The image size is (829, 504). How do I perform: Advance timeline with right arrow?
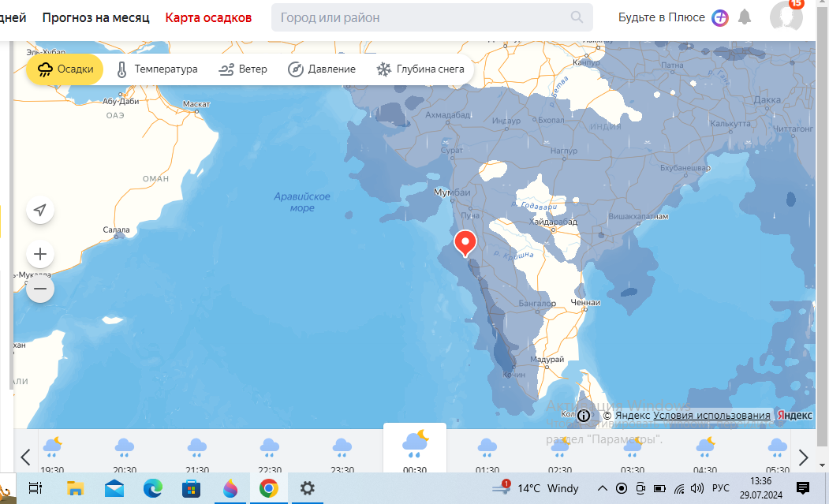pos(803,457)
